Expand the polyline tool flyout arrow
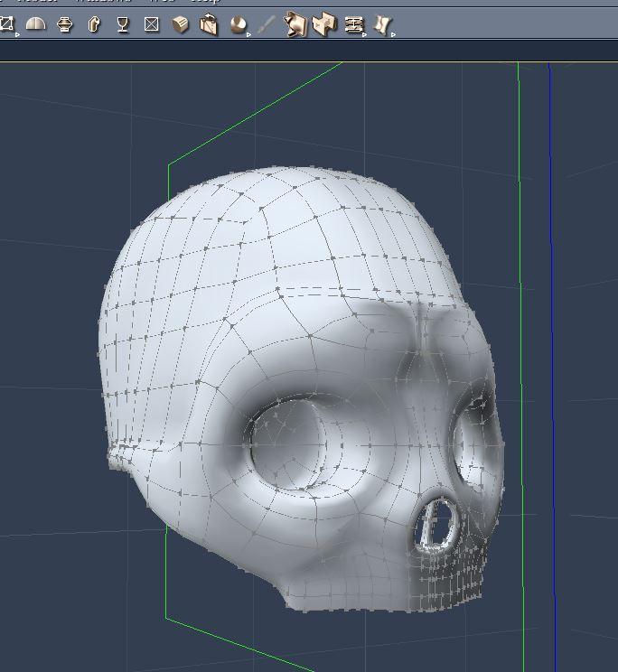Image resolution: width=618 pixels, height=672 pixels. click(x=17, y=34)
